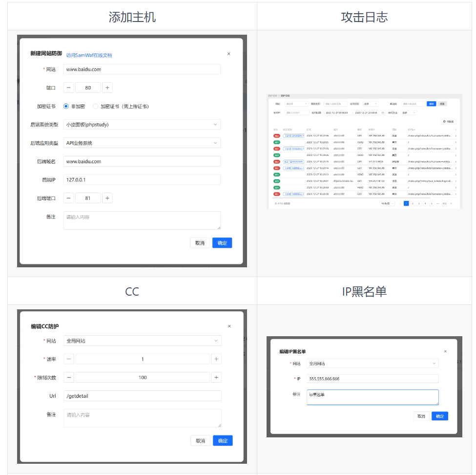Cancel the 编辑CC防护 dialog
This screenshot has width=476, height=475.
pyautogui.click(x=200, y=441)
